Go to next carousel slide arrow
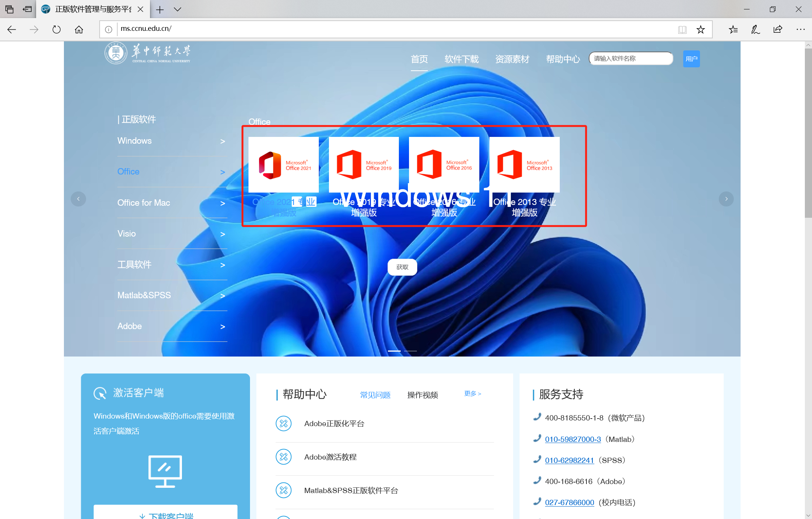 (726, 199)
